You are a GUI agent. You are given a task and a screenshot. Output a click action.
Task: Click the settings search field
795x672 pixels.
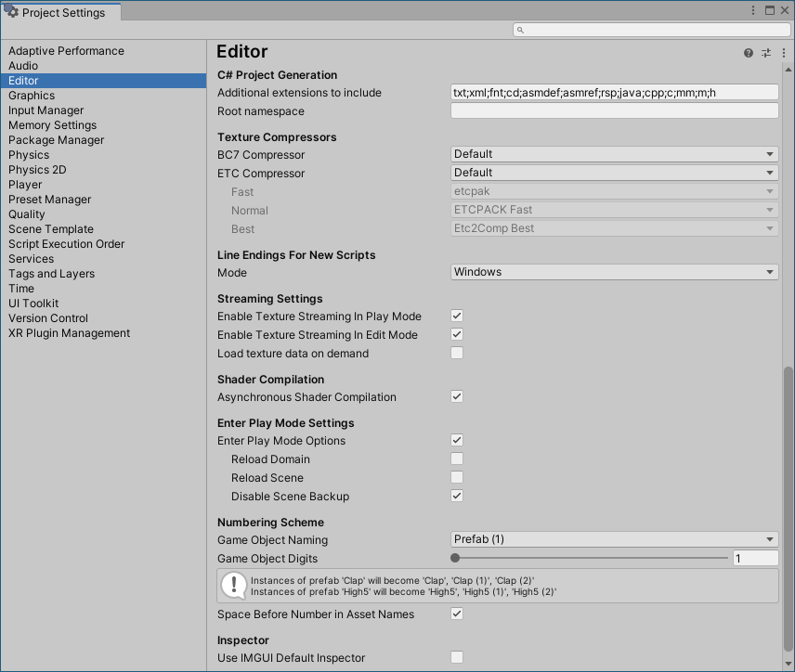pyautogui.click(x=652, y=30)
